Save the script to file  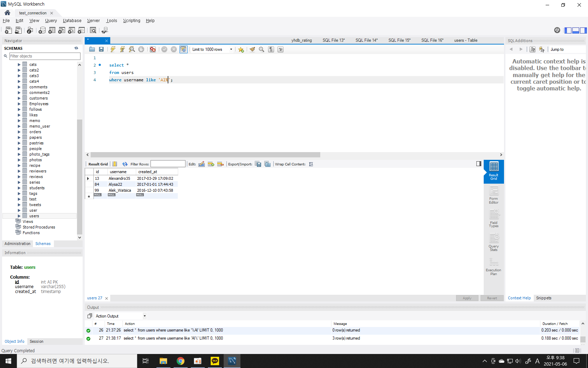pos(101,49)
